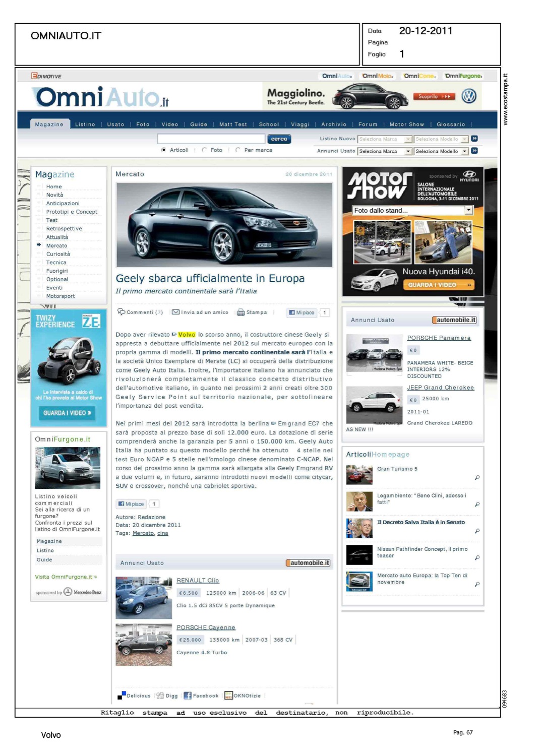Expand Annunci Usato Seleziona Modello dropdown
Viewport: 539px width, 756px height.
coord(464,151)
